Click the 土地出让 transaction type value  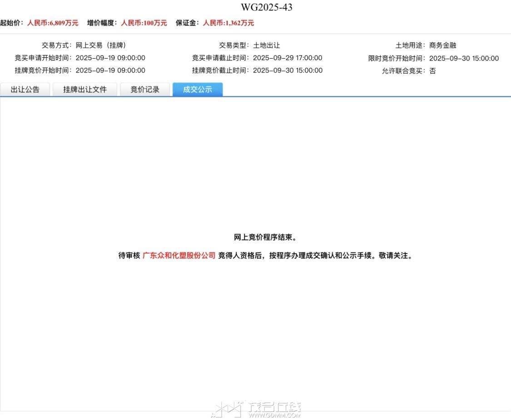pos(266,45)
